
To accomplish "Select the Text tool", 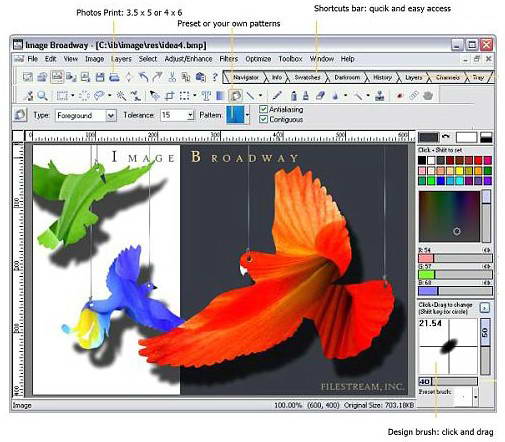I will (x=206, y=96).
